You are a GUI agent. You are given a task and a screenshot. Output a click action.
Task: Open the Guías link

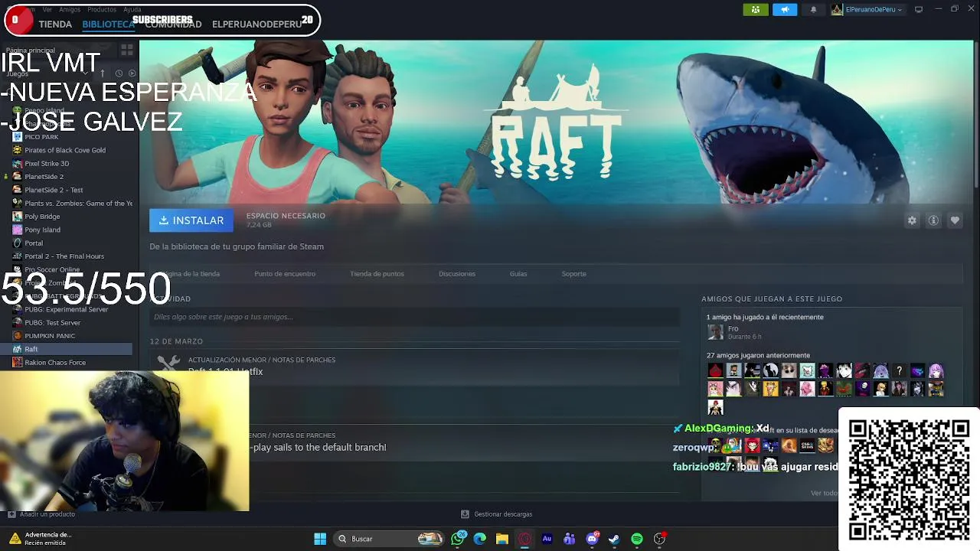(x=518, y=273)
